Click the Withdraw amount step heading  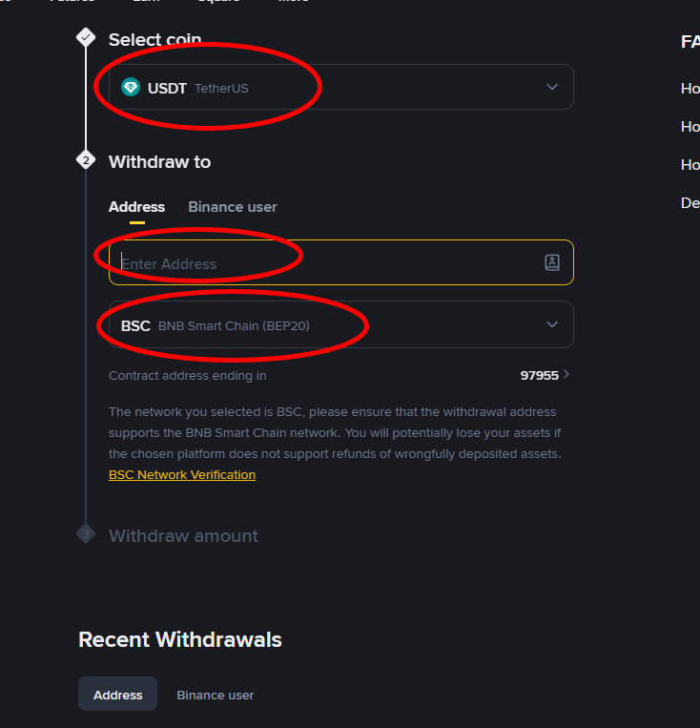[x=183, y=536]
